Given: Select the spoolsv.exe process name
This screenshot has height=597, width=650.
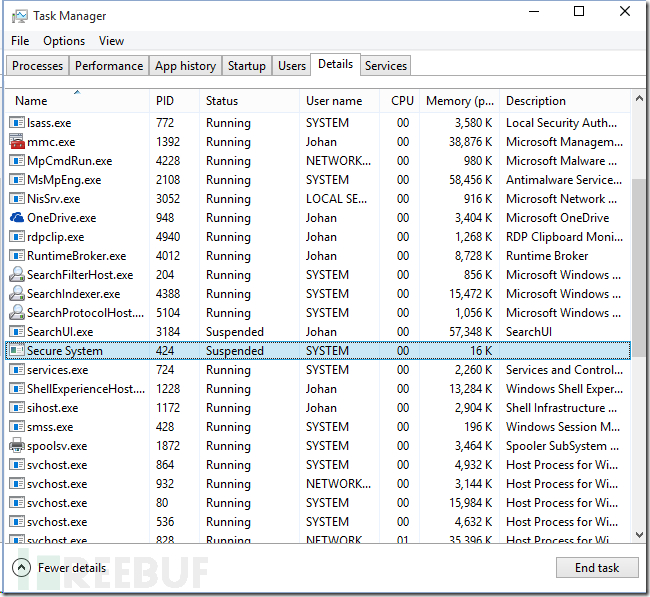Looking at the screenshot, I should tap(57, 446).
